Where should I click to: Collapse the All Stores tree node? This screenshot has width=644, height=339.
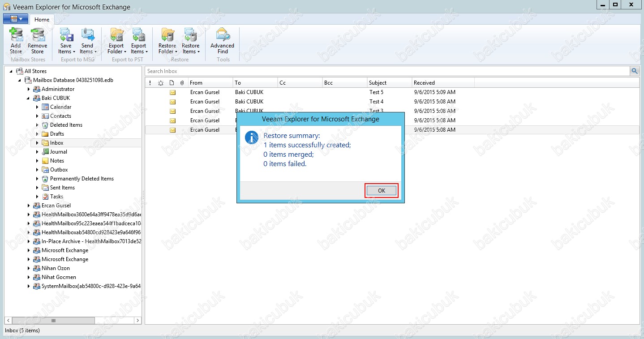[11, 71]
